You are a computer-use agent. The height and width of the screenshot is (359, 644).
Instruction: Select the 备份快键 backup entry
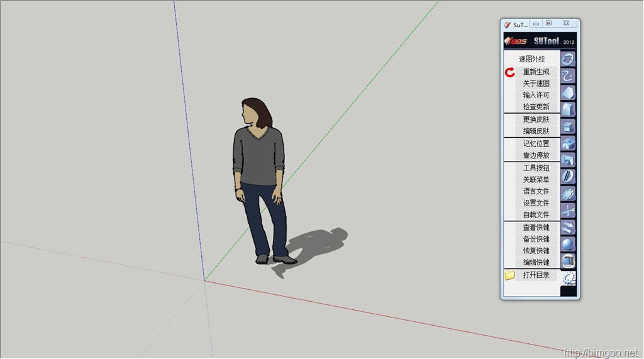point(536,240)
